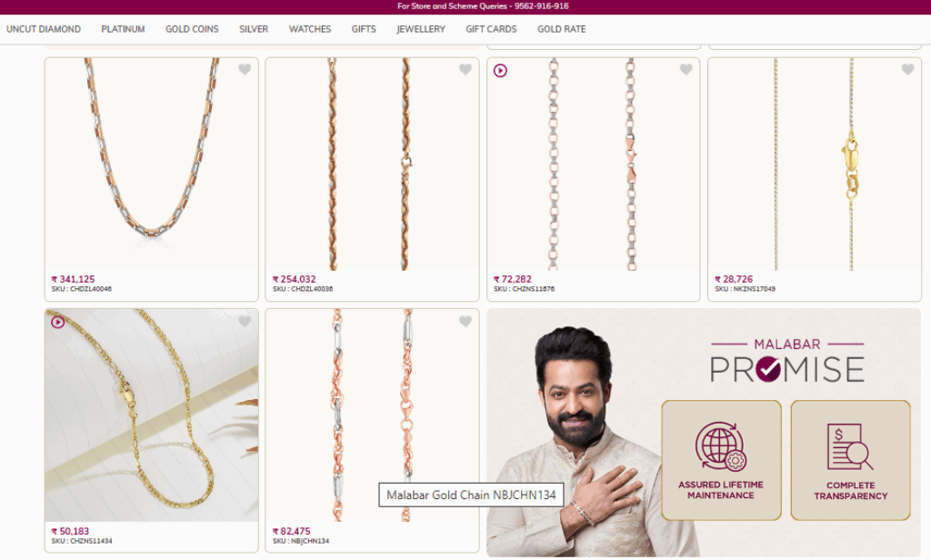Wishlist the ₹341,125 chain via heart icon
931x560 pixels.
point(245,69)
